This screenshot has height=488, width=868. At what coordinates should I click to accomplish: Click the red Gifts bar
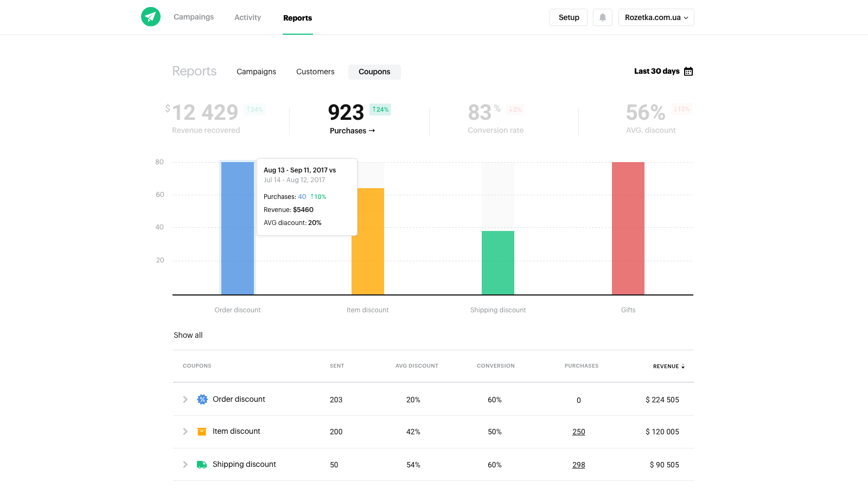[628, 228]
